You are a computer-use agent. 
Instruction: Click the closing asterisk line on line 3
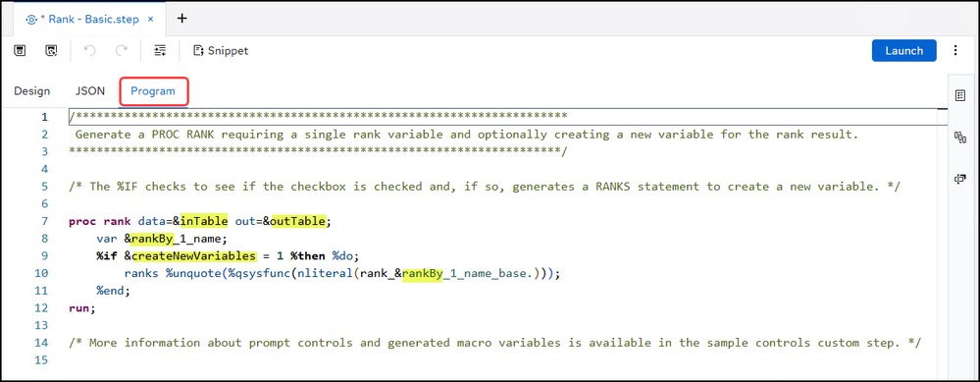click(318, 151)
